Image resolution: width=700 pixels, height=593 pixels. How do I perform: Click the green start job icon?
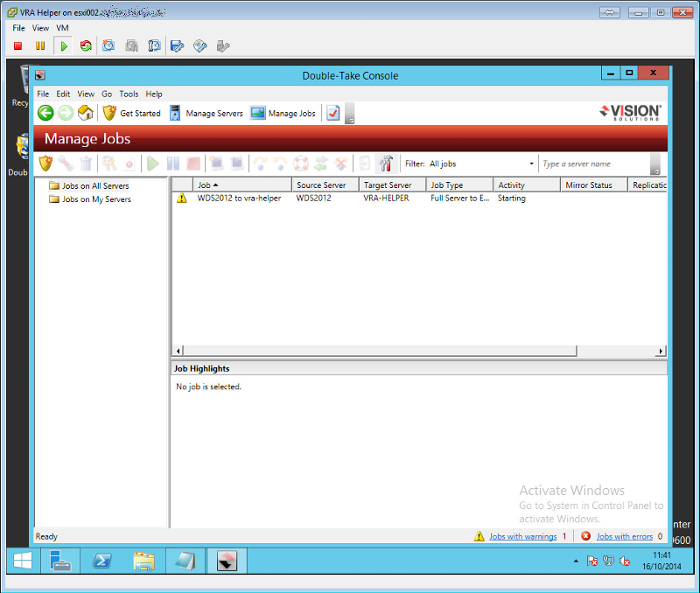tap(153, 164)
